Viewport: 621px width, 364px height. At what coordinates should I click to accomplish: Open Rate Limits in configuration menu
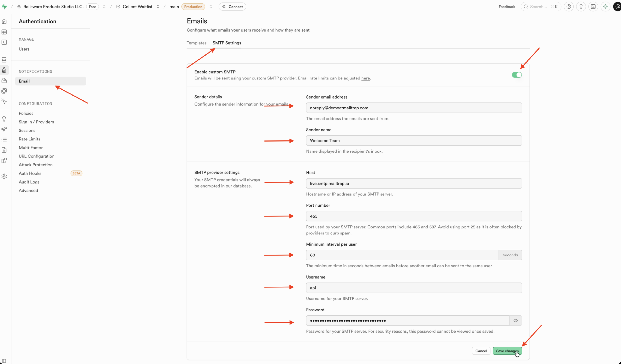[x=29, y=139]
